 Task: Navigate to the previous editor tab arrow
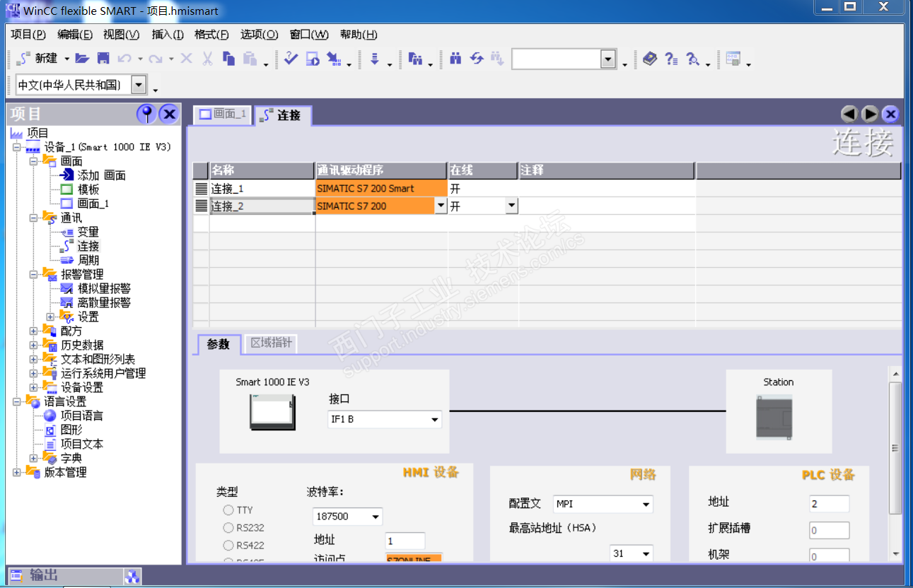(x=849, y=114)
